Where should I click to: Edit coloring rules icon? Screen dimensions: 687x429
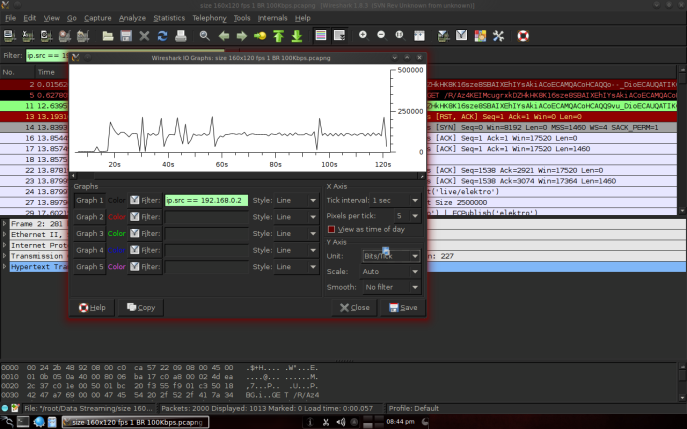coord(480,35)
